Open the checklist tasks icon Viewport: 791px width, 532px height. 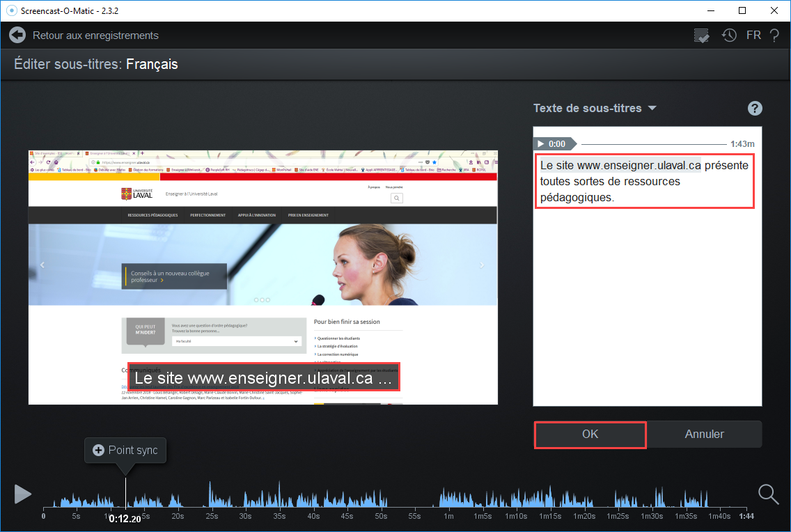(701, 36)
